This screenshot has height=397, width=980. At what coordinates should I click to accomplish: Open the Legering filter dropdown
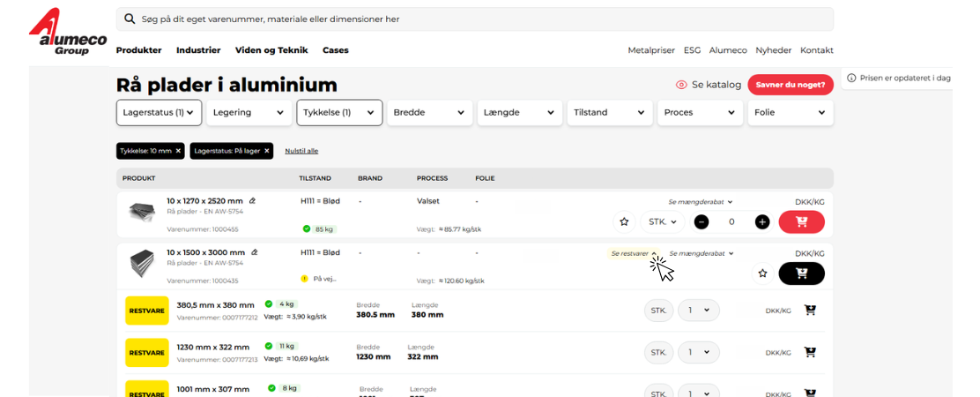[x=249, y=113]
